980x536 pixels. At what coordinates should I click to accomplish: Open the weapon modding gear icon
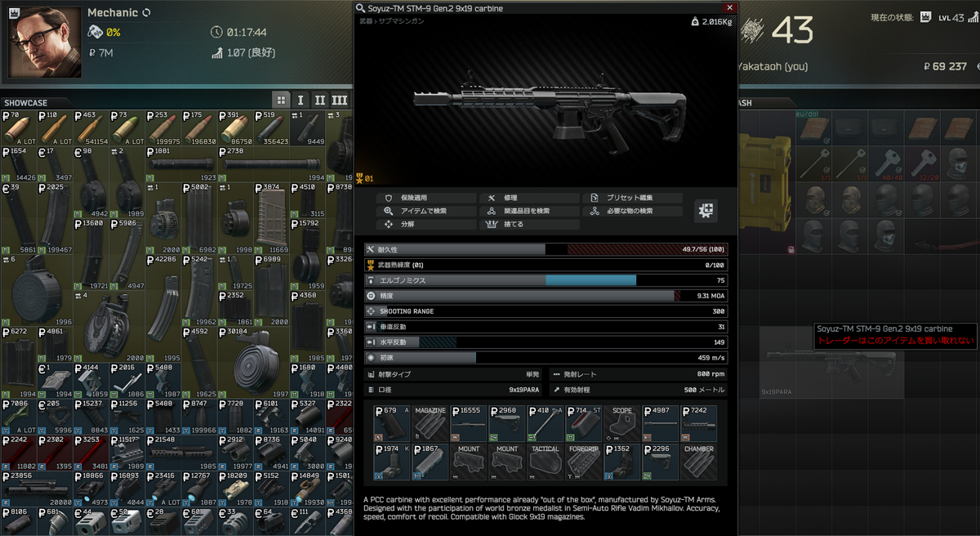[x=706, y=211]
